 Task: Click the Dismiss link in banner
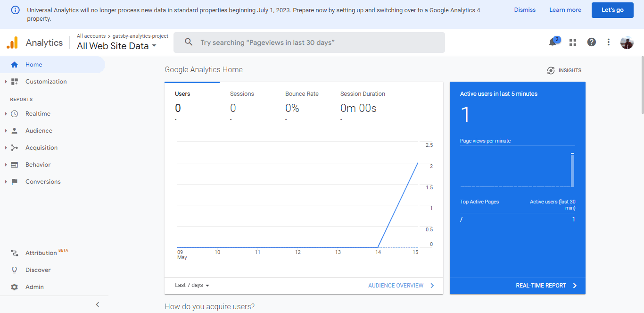click(x=525, y=10)
